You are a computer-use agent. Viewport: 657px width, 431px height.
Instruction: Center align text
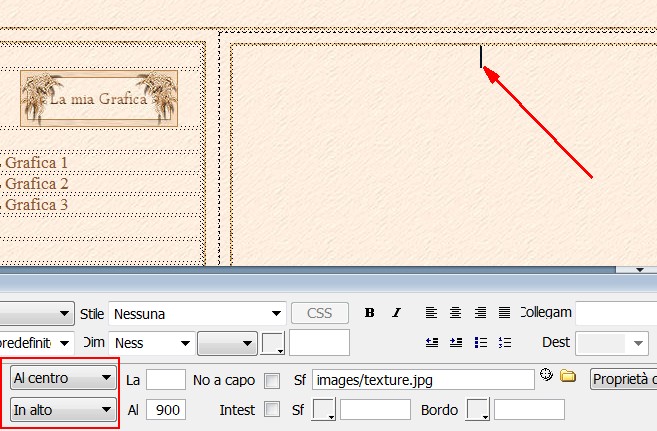(x=455, y=313)
